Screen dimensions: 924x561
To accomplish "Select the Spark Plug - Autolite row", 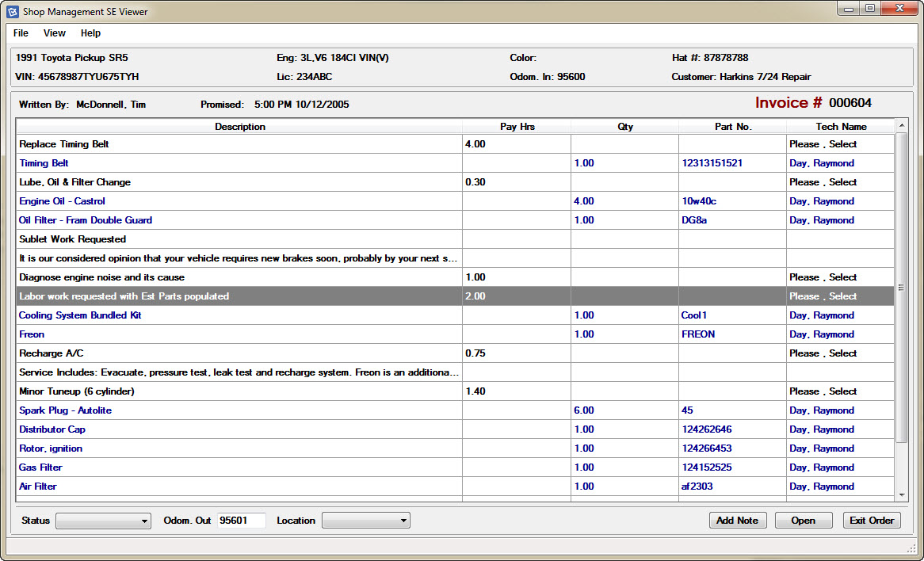I will tap(456, 410).
